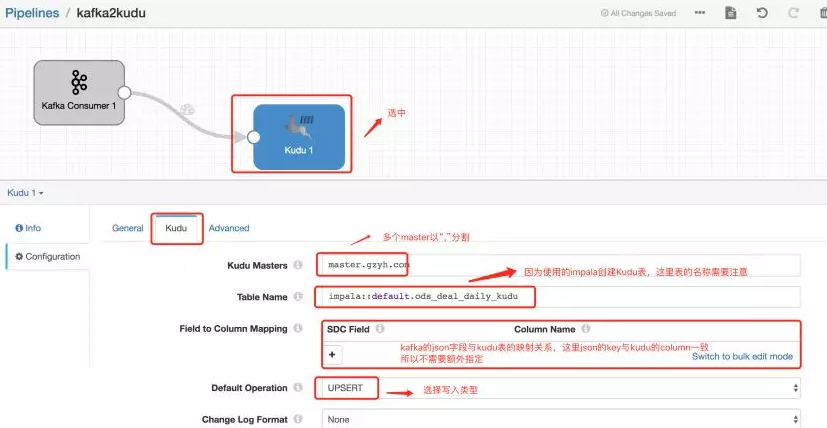
Task: Switch to the General tab
Action: (x=128, y=228)
